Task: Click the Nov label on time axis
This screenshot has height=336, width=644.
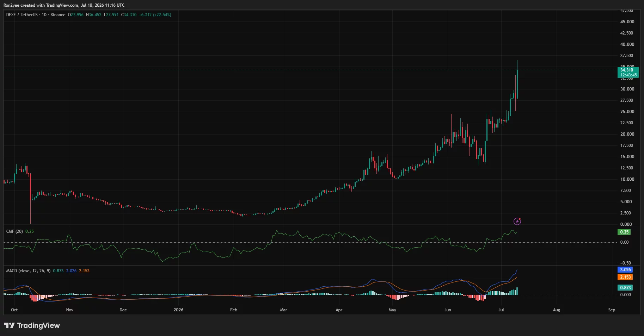Action: (70, 310)
